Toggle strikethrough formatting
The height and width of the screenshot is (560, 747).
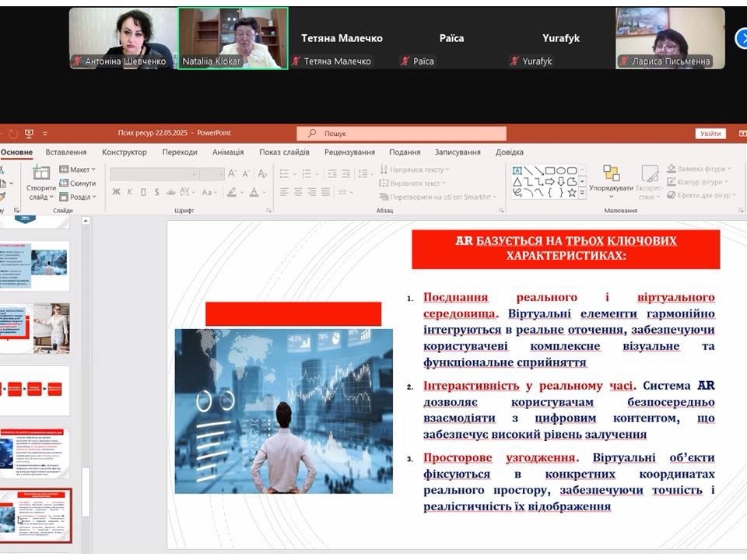170,192
